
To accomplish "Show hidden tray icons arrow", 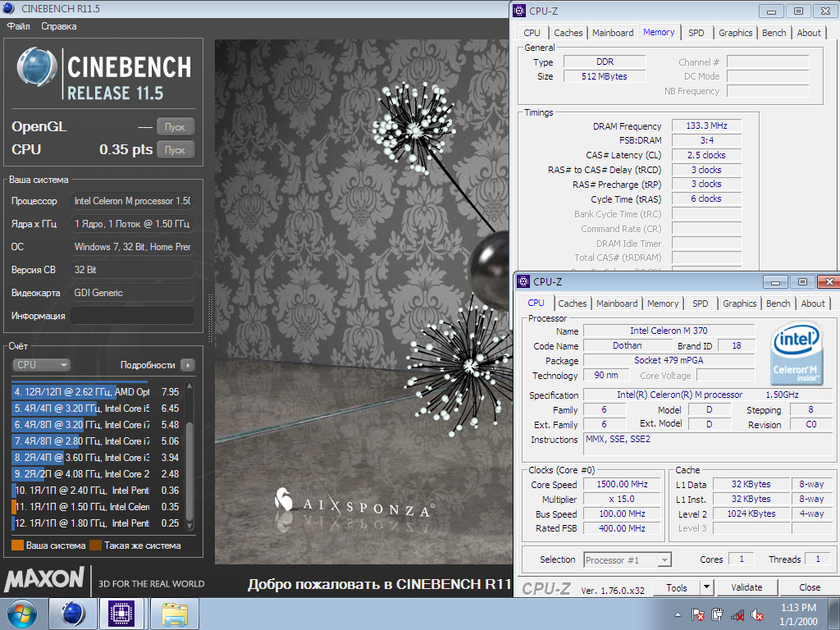I will [678, 615].
